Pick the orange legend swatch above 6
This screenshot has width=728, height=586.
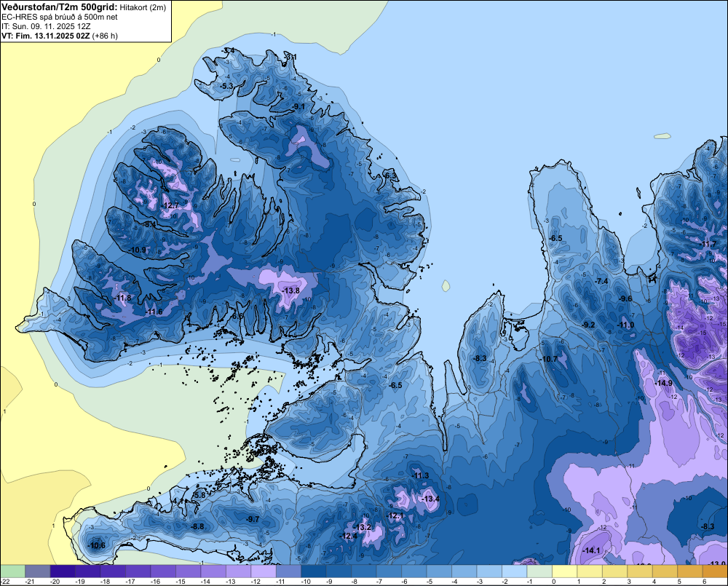pyautogui.click(x=716, y=571)
